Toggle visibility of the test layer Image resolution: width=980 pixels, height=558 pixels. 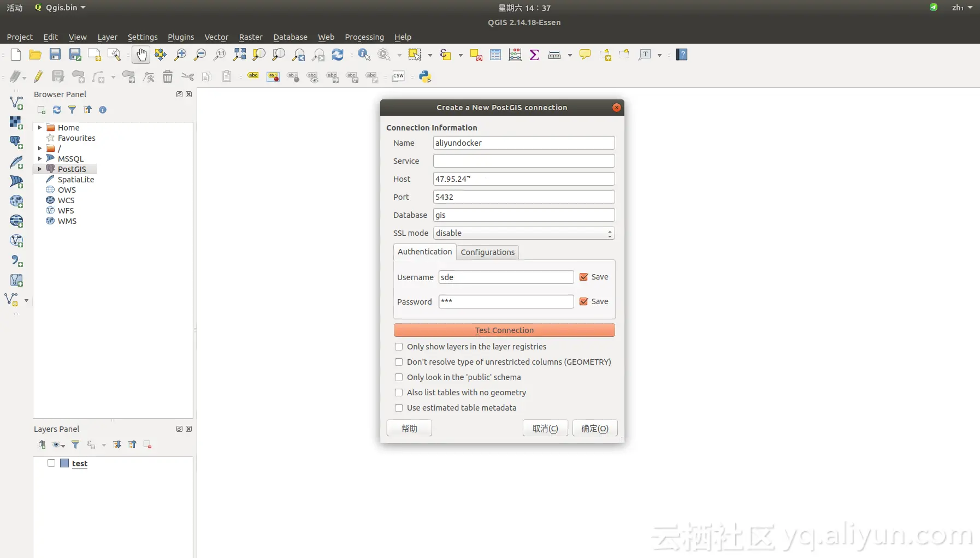52,463
